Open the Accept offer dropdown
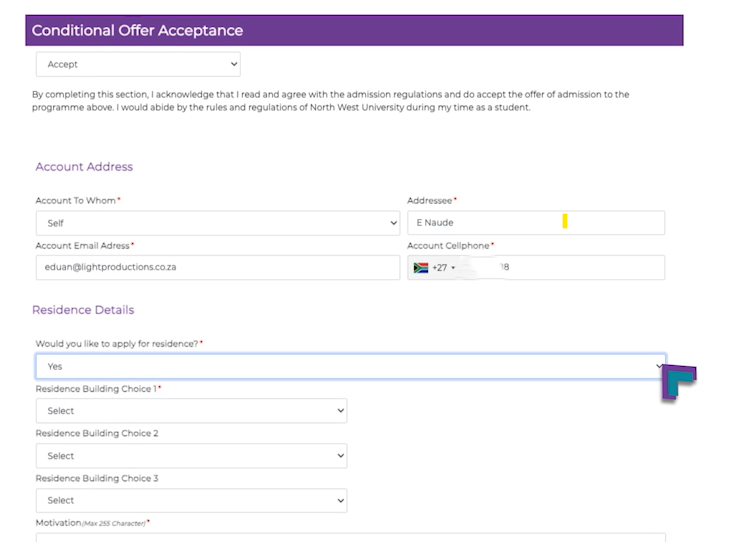 click(138, 64)
